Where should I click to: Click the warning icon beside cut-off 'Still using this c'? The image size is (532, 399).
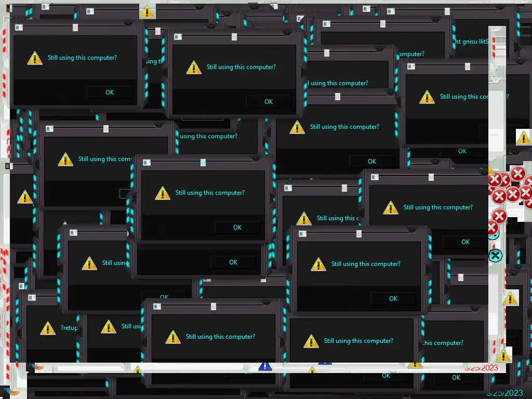(303, 219)
